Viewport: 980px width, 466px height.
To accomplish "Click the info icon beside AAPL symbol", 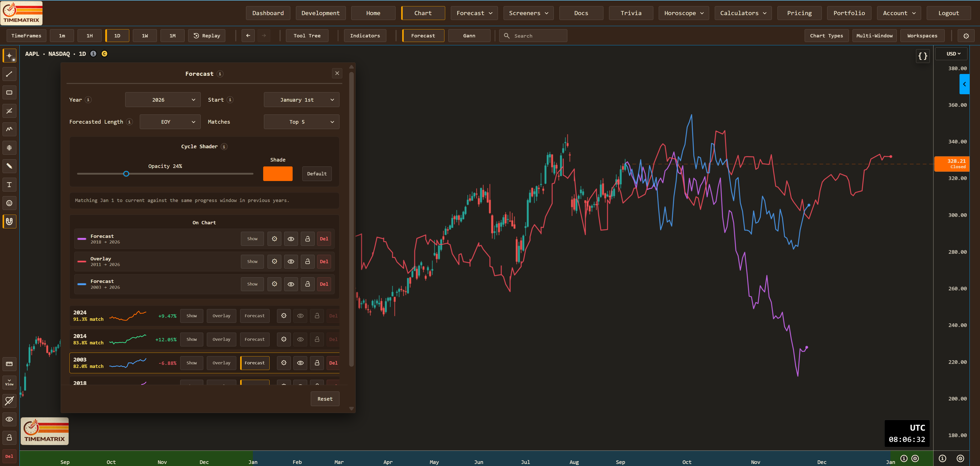I will tap(93, 54).
